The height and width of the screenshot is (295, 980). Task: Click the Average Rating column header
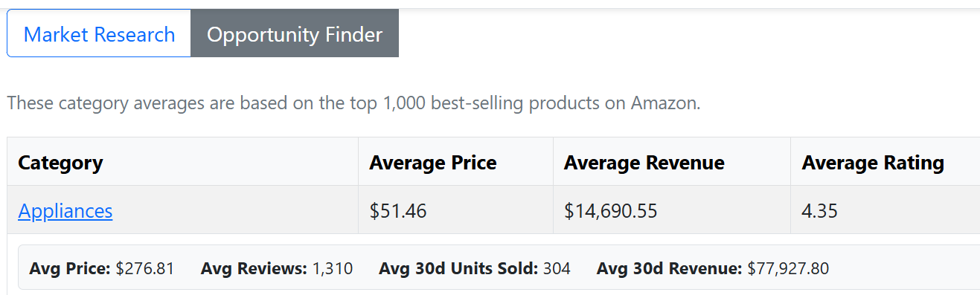pyautogui.click(x=885, y=162)
